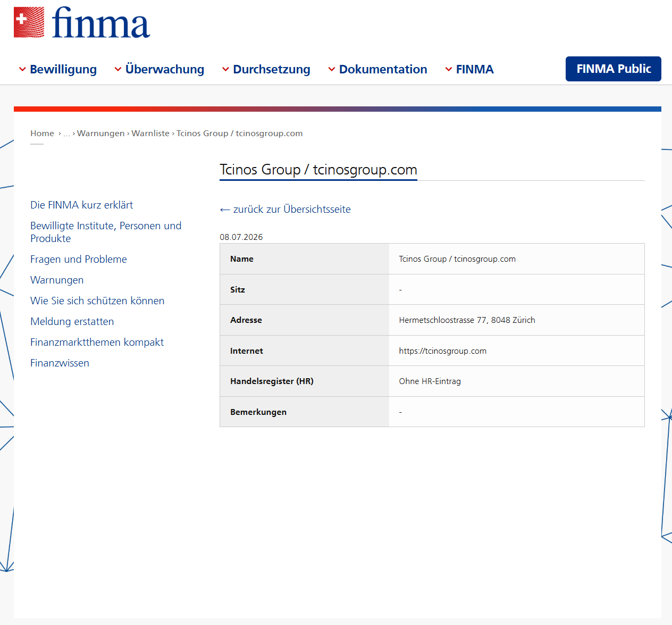672x625 pixels.
Task: Open the Überwachung menu item
Action: [165, 70]
